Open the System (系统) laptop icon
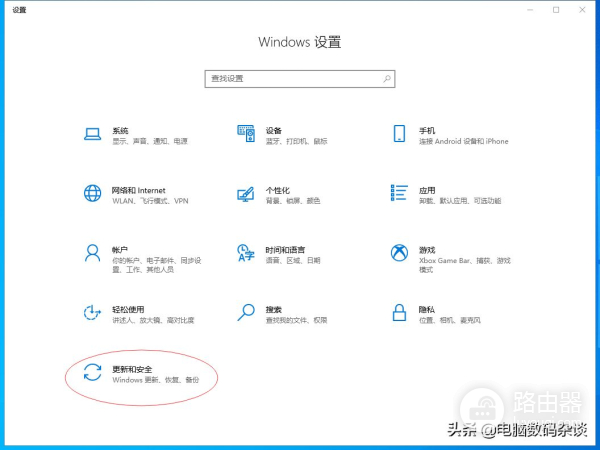The height and width of the screenshot is (450, 600). [x=93, y=134]
